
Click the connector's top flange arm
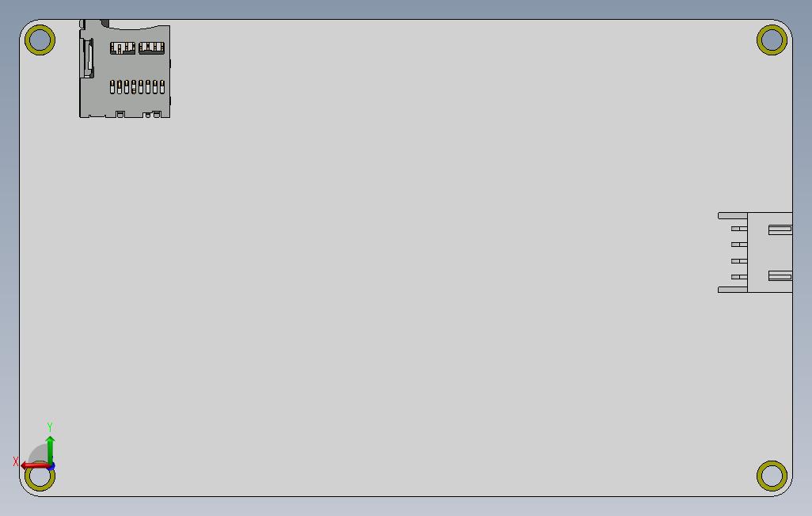point(732,215)
